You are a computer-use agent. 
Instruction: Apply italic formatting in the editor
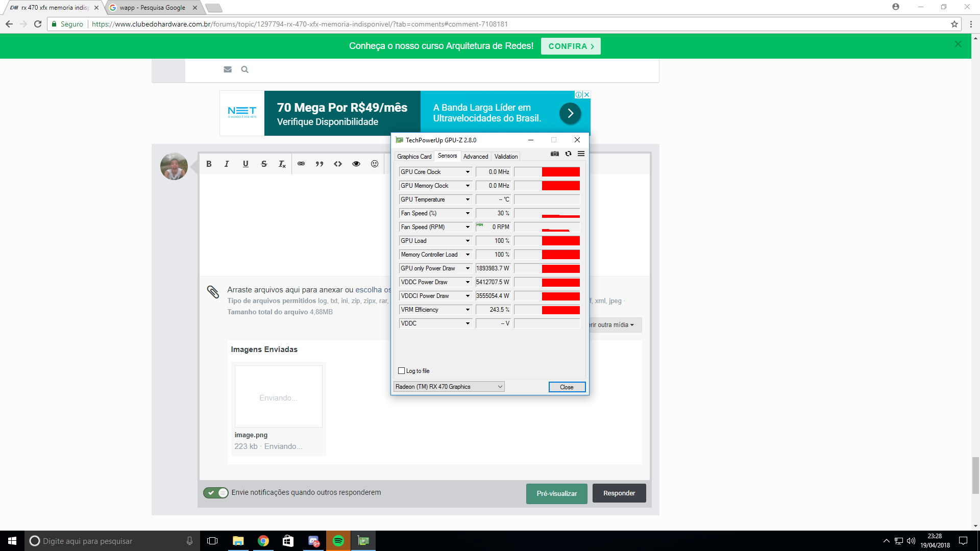click(227, 164)
